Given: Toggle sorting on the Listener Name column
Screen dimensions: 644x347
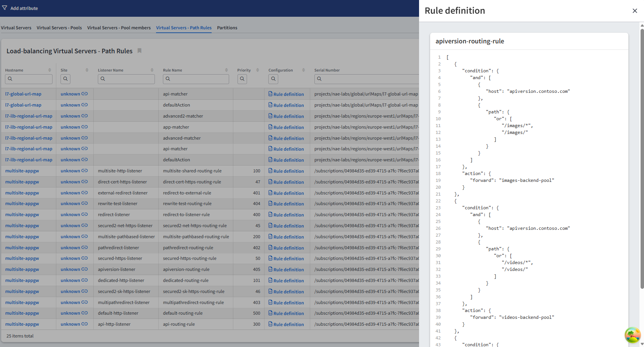Looking at the screenshot, I should coord(152,70).
